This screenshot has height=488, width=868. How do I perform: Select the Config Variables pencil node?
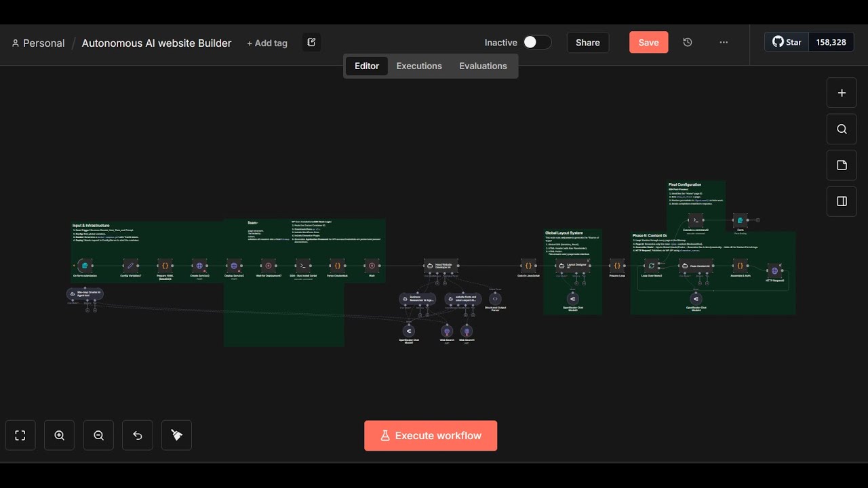[x=131, y=266]
